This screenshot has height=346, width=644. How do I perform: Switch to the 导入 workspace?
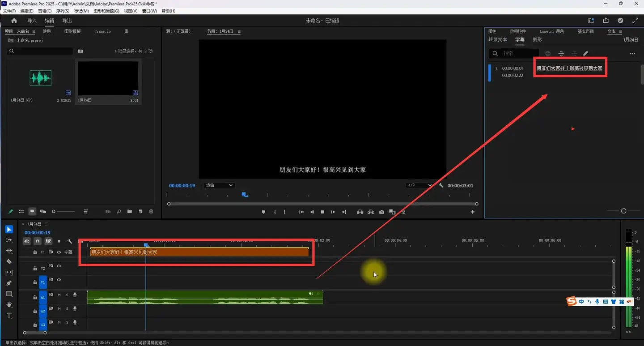(32, 21)
